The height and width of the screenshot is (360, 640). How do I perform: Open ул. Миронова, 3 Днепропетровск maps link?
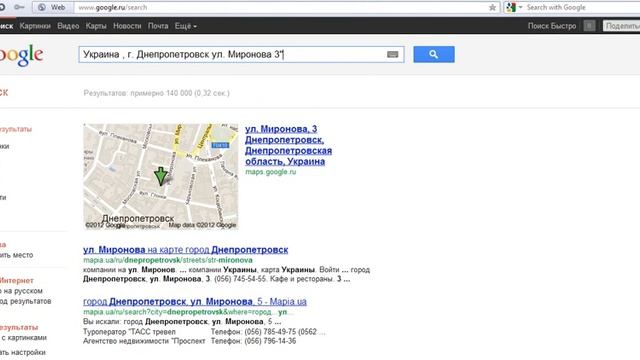coord(288,145)
